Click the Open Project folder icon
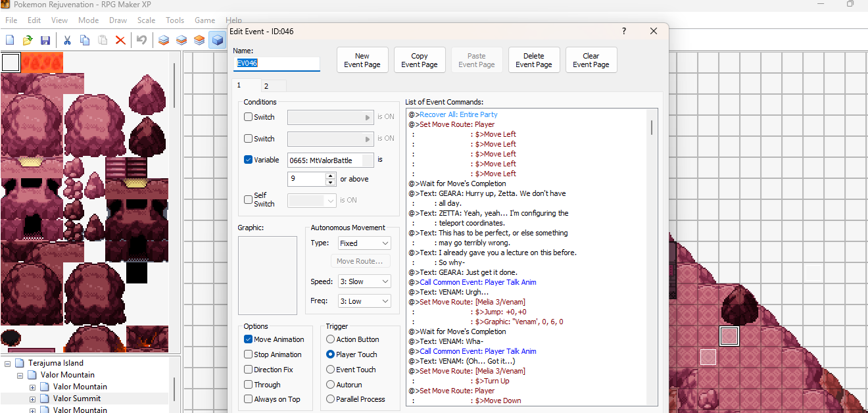868x413 pixels. click(28, 40)
